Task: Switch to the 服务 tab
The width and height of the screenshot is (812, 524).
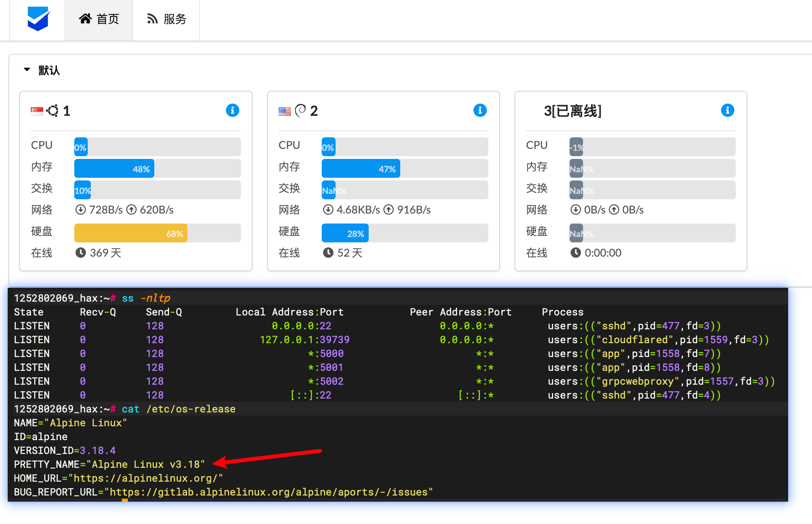Action: pos(166,19)
